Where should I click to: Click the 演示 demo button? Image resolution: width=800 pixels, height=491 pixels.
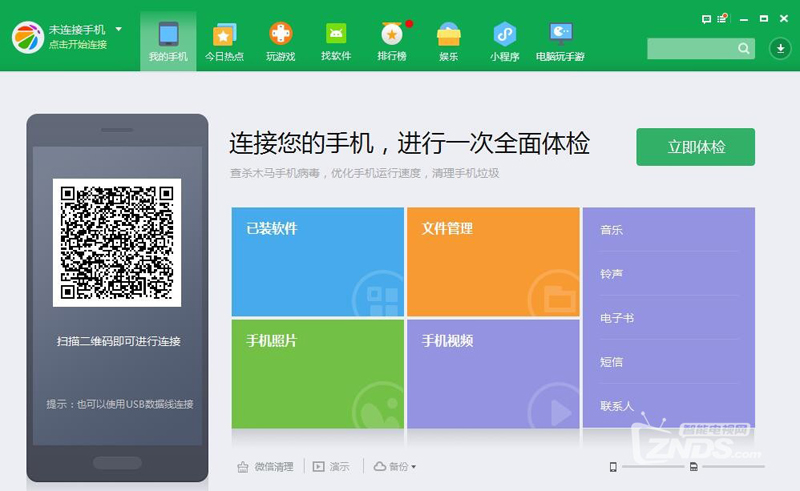point(332,467)
